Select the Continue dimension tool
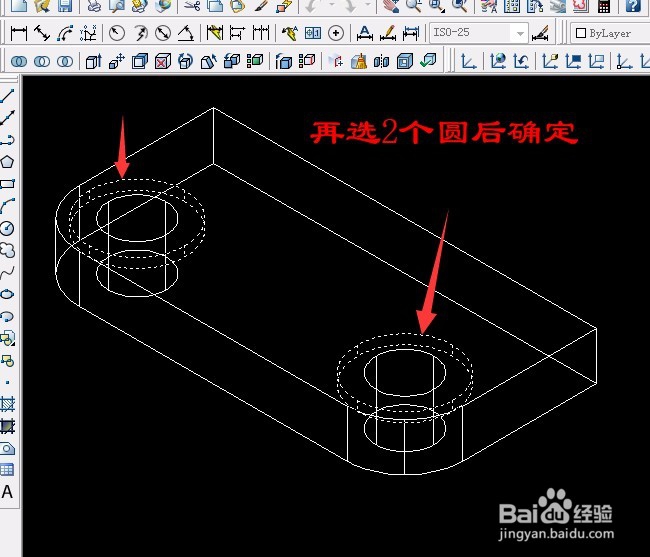Screen dimensions: 650x557 pyautogui.click(x=261, y=33)
